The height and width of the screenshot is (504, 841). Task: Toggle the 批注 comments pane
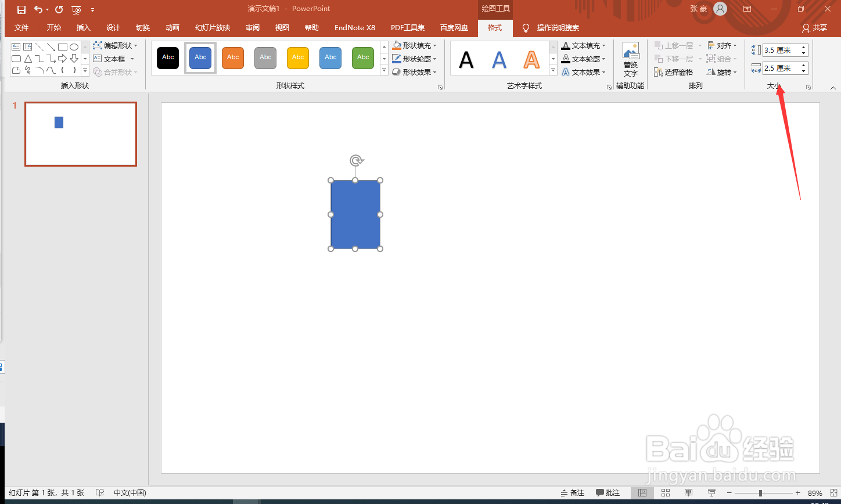608,493
